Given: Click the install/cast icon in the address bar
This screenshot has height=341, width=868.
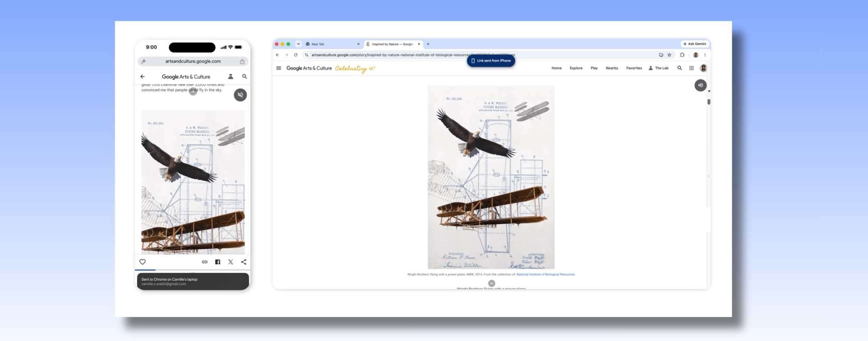Looking at the screenshot, I should pyautogui.click(x=661, y=55).
